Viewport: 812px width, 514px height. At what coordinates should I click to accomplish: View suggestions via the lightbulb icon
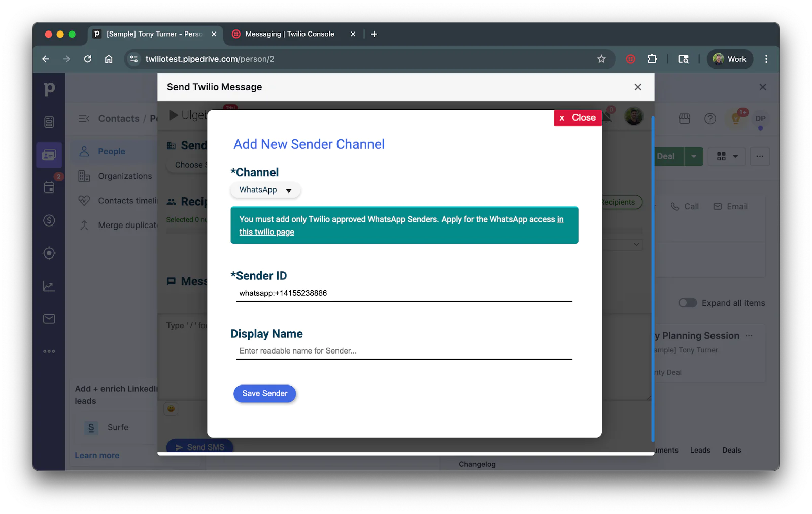pyautogui.click(x=735, y=119)
